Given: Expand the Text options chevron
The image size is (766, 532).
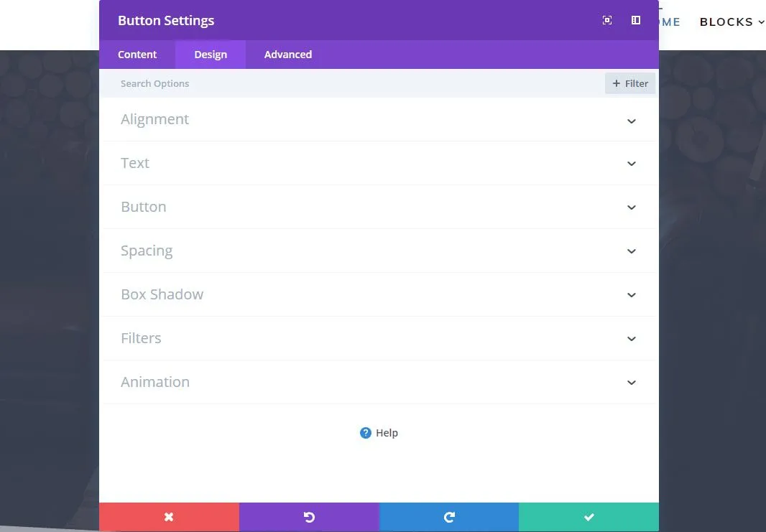Looking at the screenshot, I should point(631,164).
